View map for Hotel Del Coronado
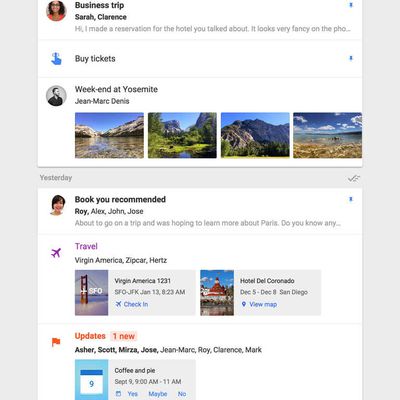The height and width of the screenshot is (400, 400). point(263,304)
